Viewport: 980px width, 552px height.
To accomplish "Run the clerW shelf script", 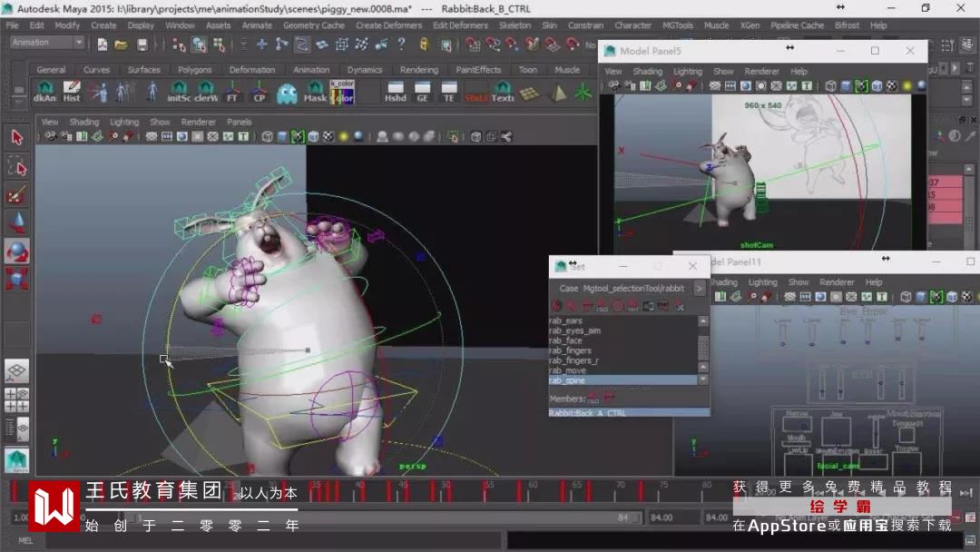I will click(x=206, y=92).
